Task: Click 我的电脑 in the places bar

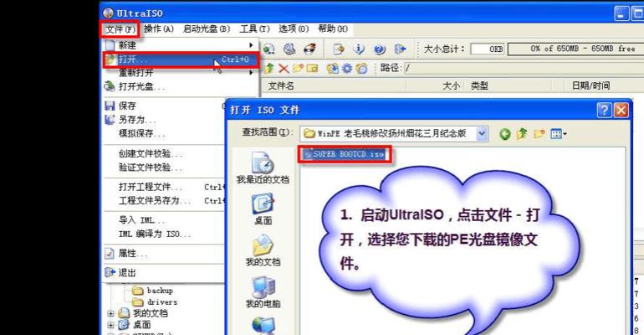Action: 263,291
